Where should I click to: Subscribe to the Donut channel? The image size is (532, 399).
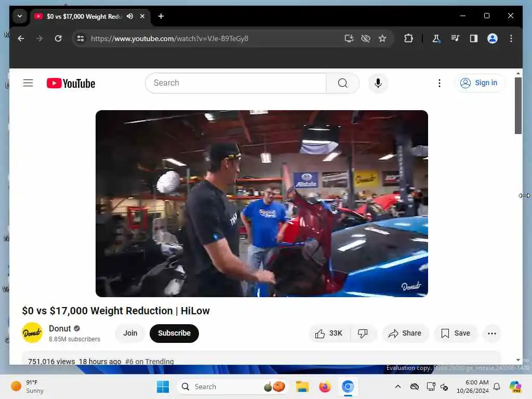(x=174, y=333)
